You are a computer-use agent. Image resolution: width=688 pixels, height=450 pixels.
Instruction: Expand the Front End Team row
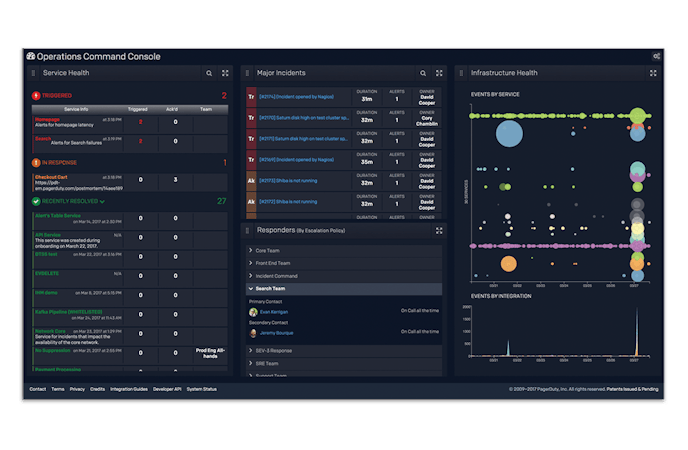coord(344,263)
